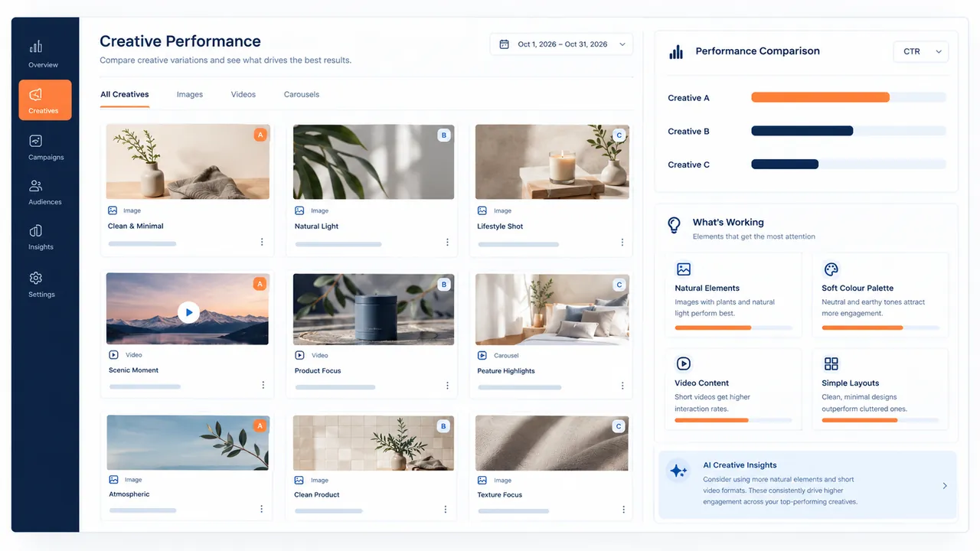Click the What's Working lightbulb icon
980x551 pixels.
(674, 225)
